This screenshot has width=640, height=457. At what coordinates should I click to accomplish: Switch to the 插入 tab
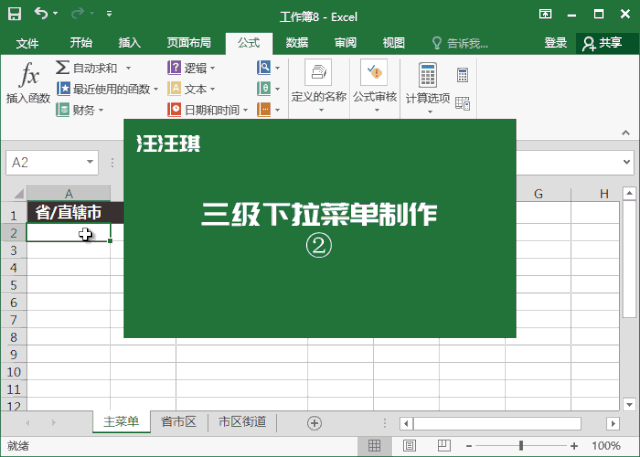click(x=129, y=43)
